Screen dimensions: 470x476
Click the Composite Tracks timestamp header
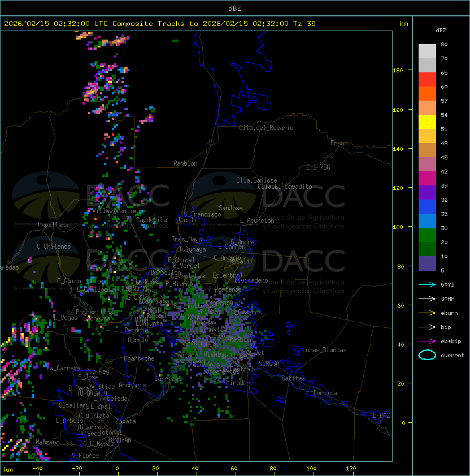click(160, 24)
